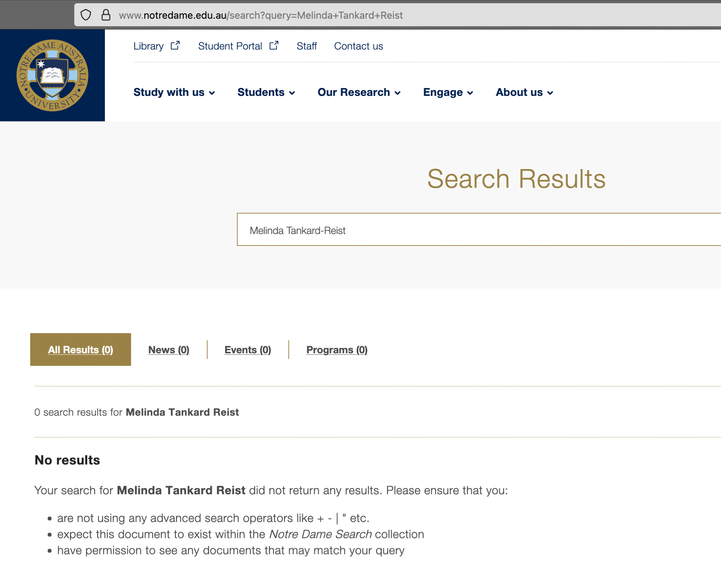
Task: Go to the Student Portal link
Action: click(x=230, y=46)
